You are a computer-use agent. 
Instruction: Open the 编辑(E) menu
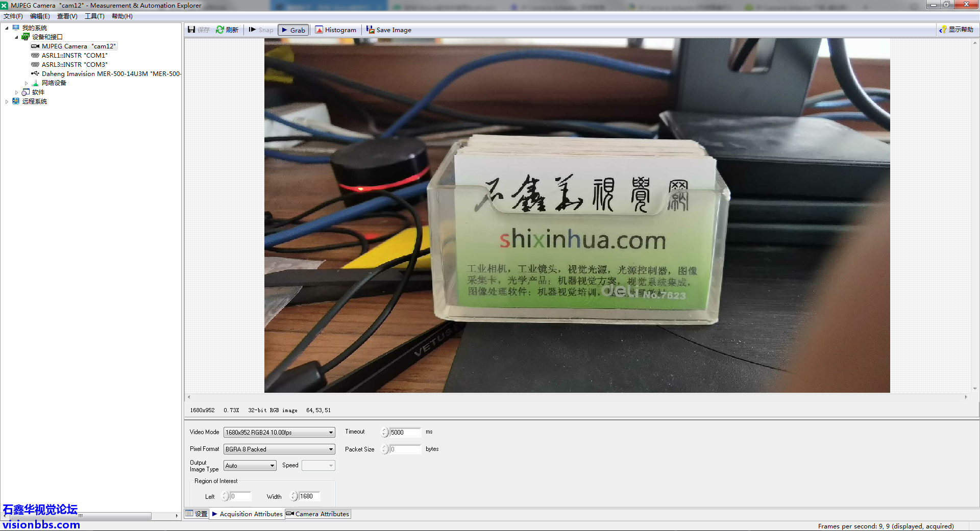coord(40,16)
